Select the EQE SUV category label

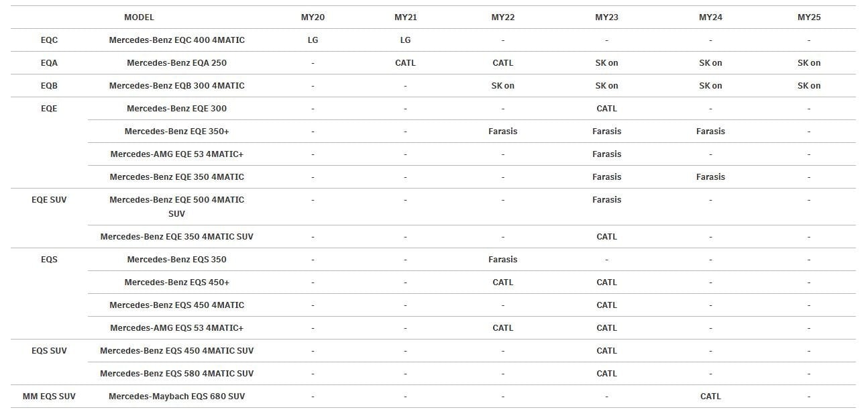point(49,200)
